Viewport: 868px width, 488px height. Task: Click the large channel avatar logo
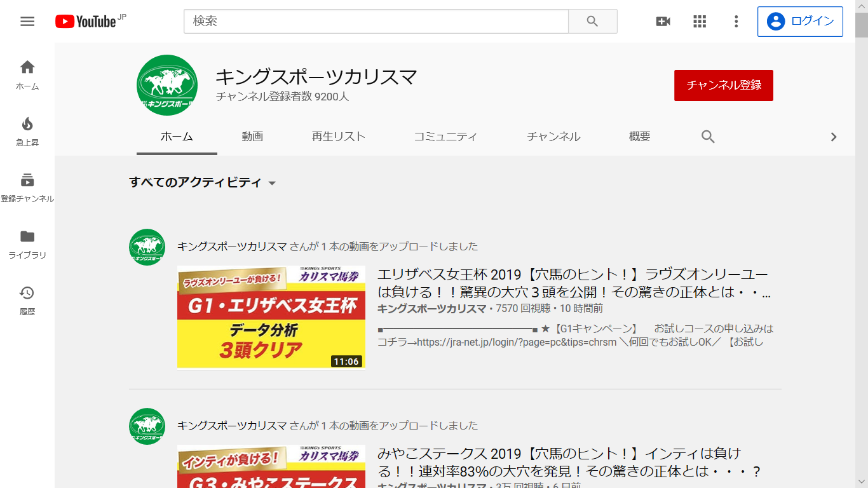pyautogui.click(x=167, y=85)
